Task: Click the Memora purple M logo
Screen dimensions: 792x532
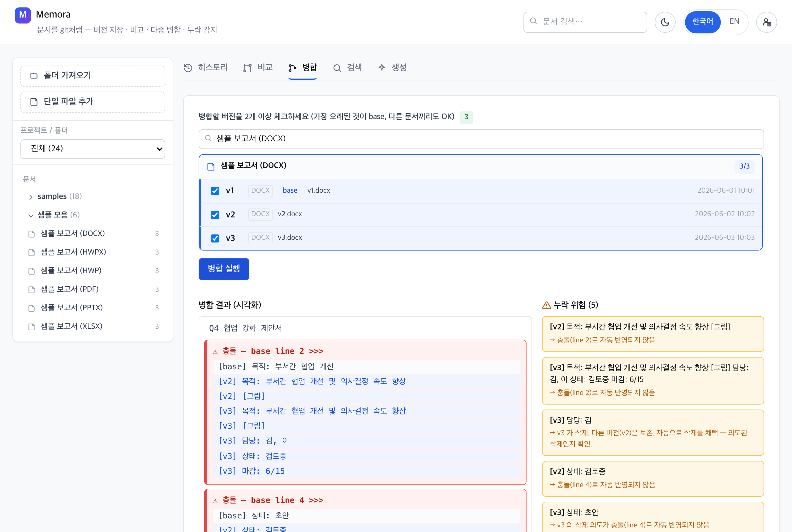Action: [x=23, y=15]
